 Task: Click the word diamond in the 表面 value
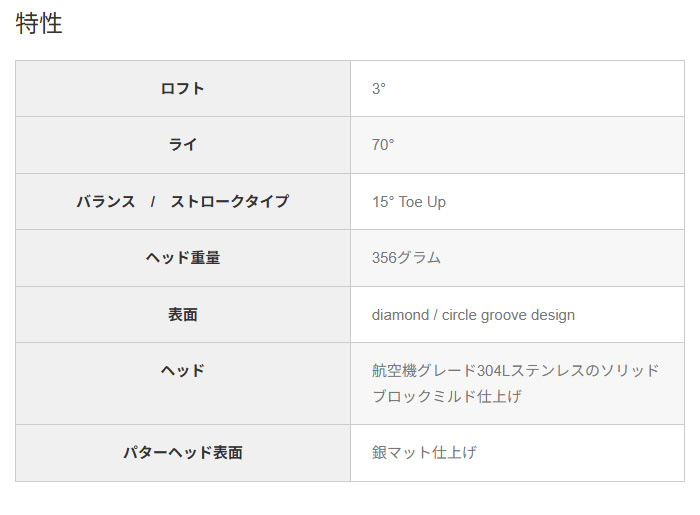click(x=400, y=314)
